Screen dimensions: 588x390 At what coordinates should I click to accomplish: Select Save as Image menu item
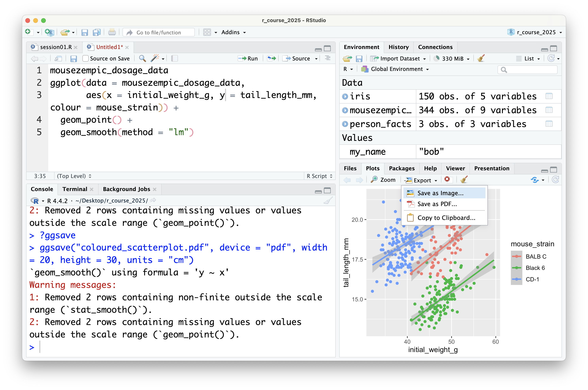pyautogui.click(x=445, y=193)
